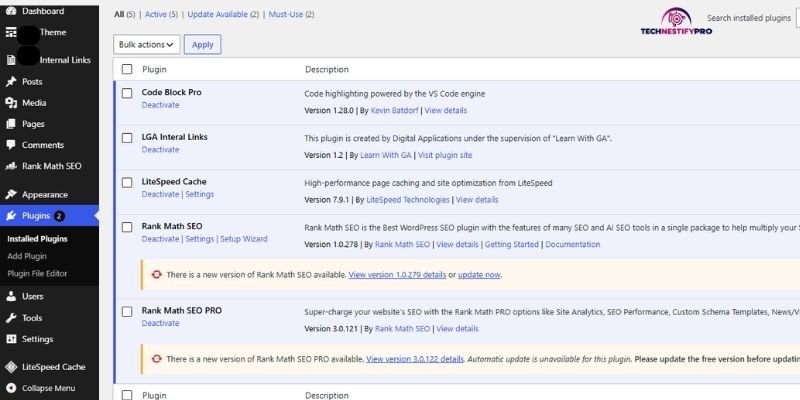Click the Users person icon
The width and height of the screenshot is (800, 400).
pyautogui.click(x=11, y=296)
